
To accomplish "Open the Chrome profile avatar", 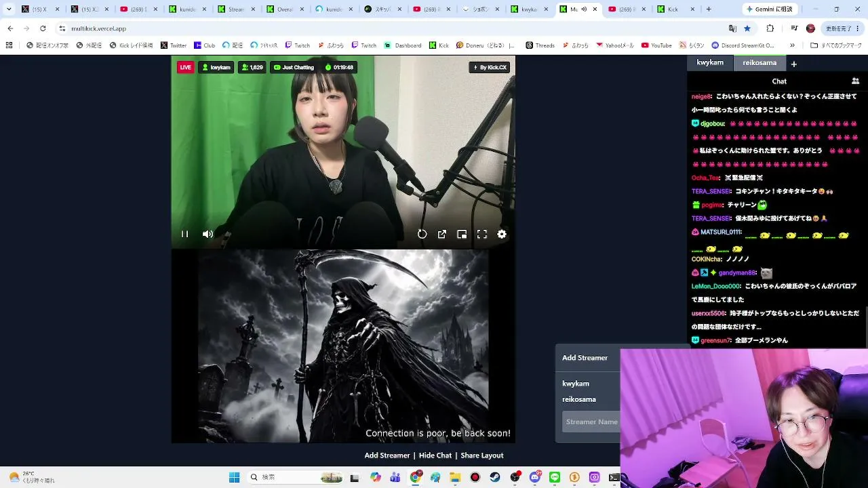I will pyautogui.click(x=810, y=28).
